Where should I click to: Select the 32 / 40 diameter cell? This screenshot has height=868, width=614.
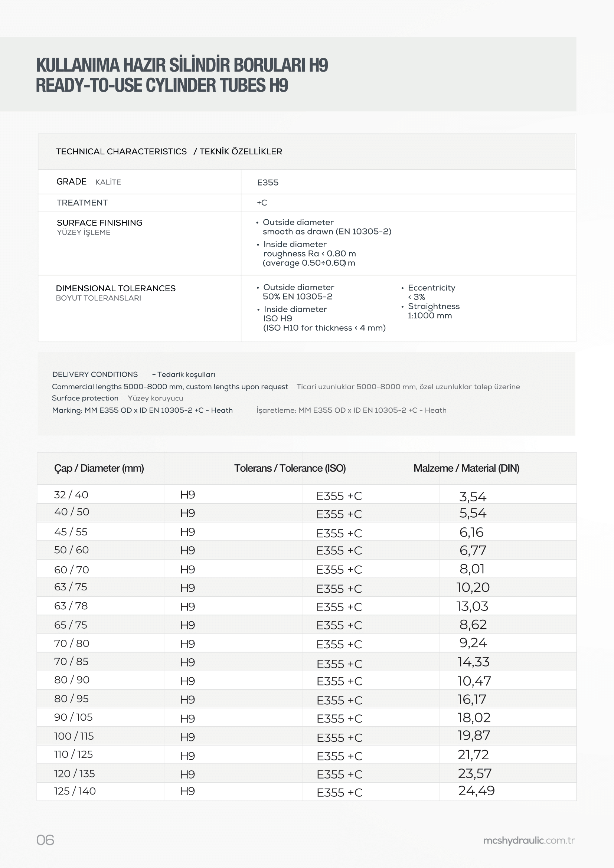pos(71,494)
